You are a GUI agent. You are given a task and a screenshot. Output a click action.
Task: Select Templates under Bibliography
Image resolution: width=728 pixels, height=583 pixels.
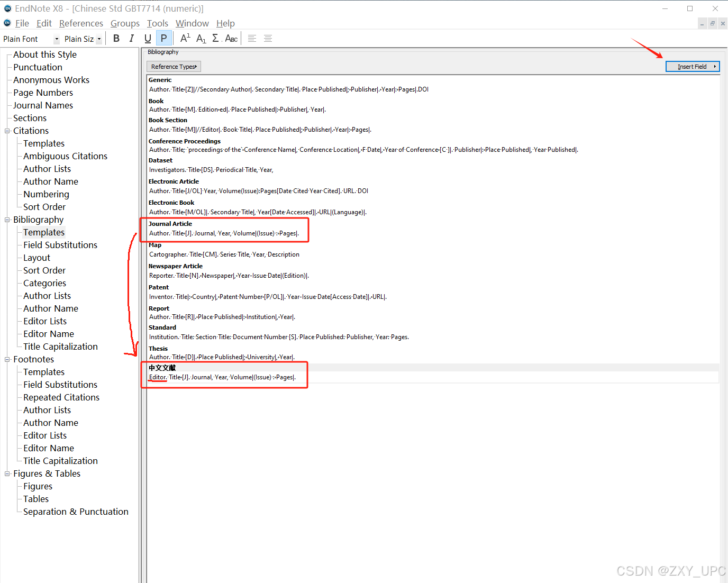click(x=44, y=232)
